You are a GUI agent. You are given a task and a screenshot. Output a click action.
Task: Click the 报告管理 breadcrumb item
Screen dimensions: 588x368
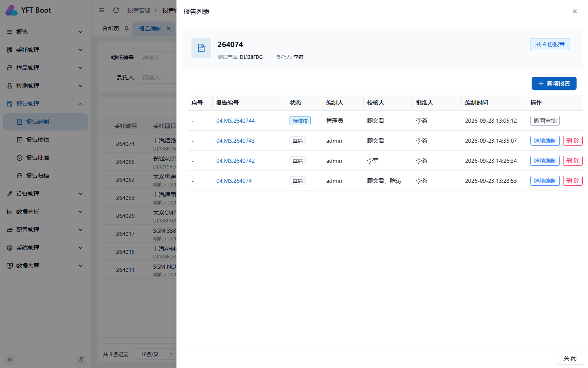point(139,10)
